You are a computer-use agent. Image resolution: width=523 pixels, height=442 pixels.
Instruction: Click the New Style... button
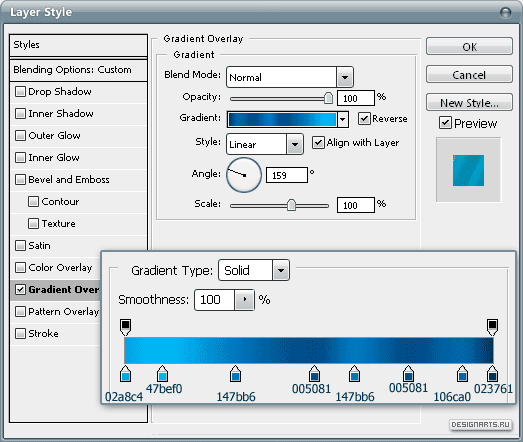pyautogui.click(x=469, y=102)
